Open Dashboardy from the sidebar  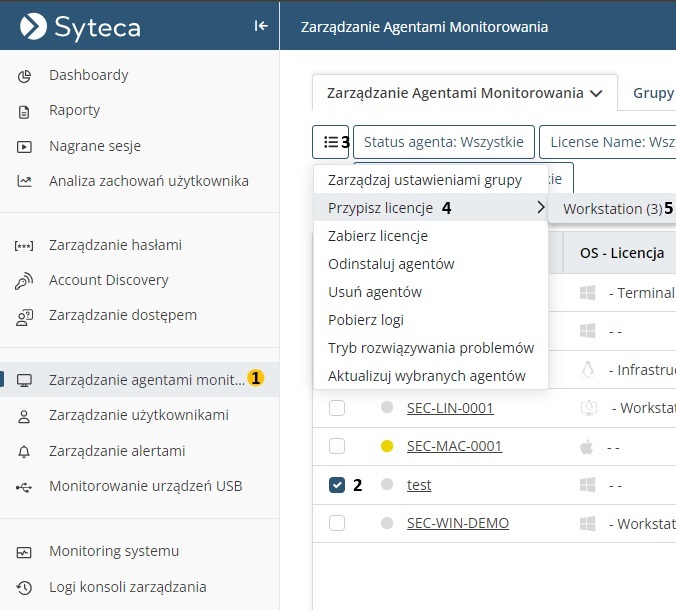(x=88, y=75)
